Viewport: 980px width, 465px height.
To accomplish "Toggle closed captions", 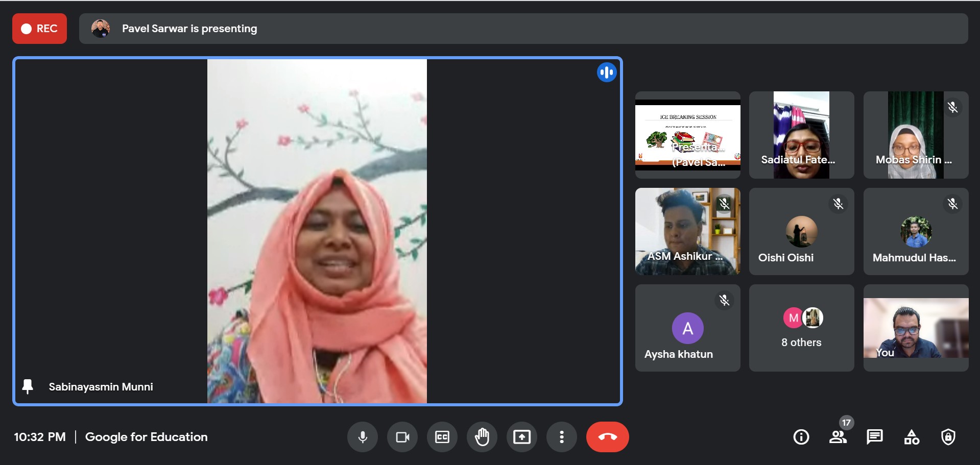I will (442, 437).
